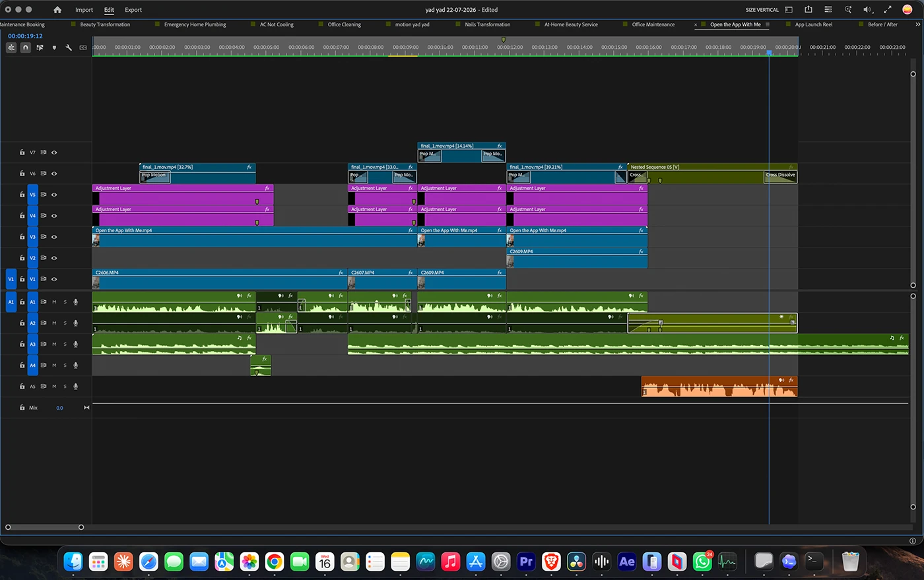Toggle the Captions track options CC icon
Image resolution: width=924 pixels, height=580 pixels.
[x=83, y=48]
